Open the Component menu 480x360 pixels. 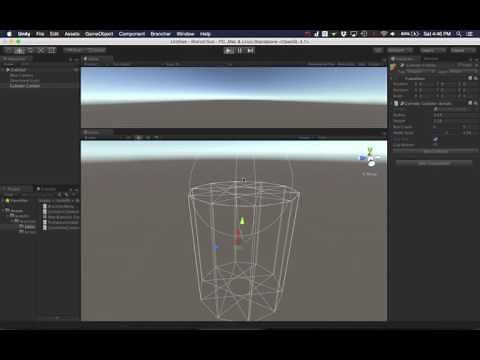pos(132,34)
